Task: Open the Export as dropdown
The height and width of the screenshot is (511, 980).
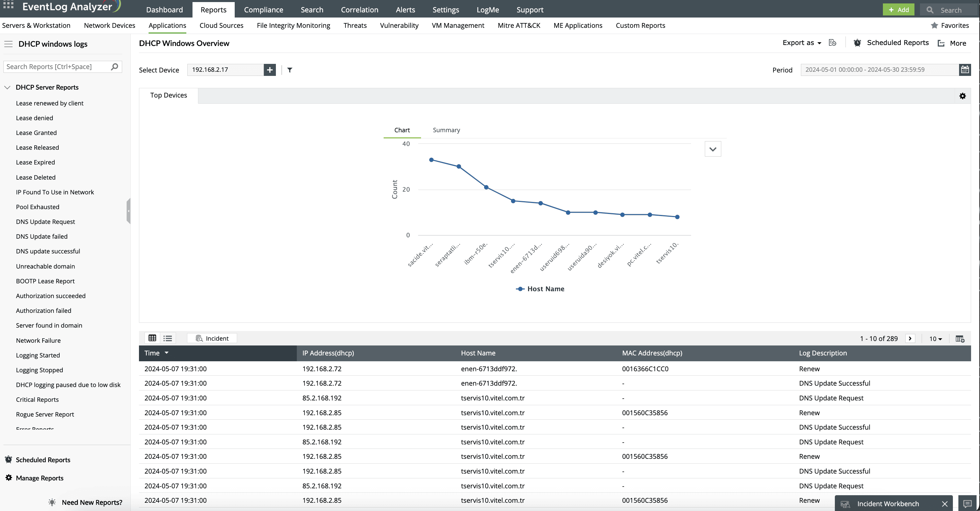Action: 802,43
